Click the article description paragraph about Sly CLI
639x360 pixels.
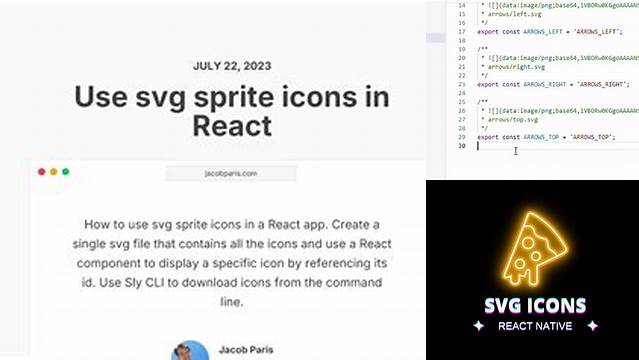click(232, 263)
